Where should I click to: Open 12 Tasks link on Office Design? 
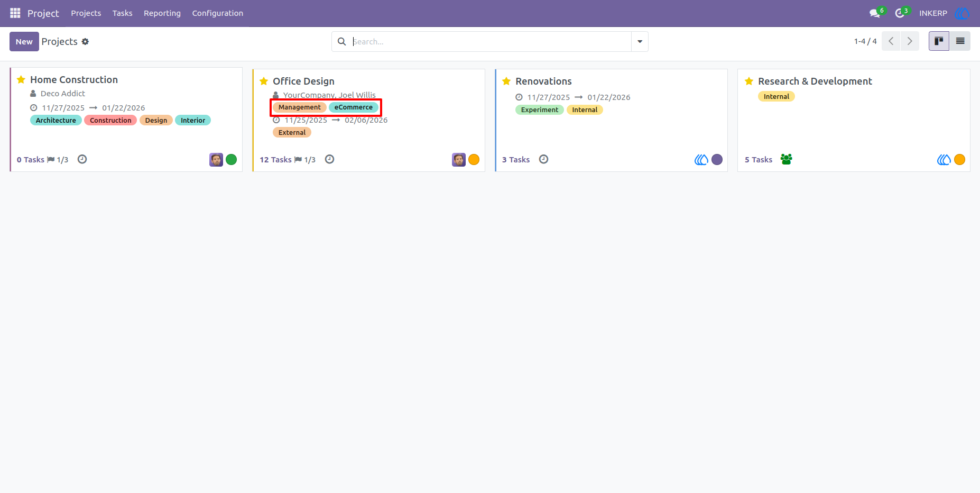(x=275, y=160)
